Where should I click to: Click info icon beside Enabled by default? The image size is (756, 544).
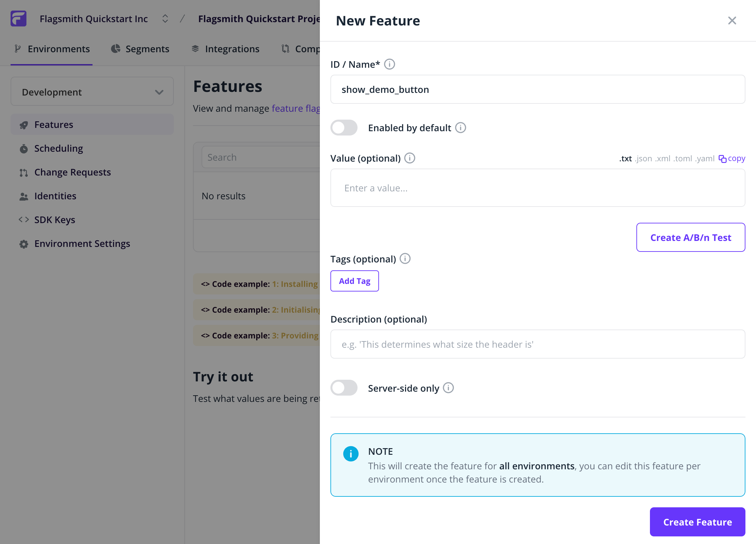coord(460,128)
